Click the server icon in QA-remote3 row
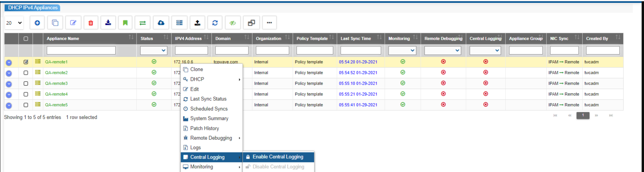Screen dimensions: 644x172 [38, 83]
